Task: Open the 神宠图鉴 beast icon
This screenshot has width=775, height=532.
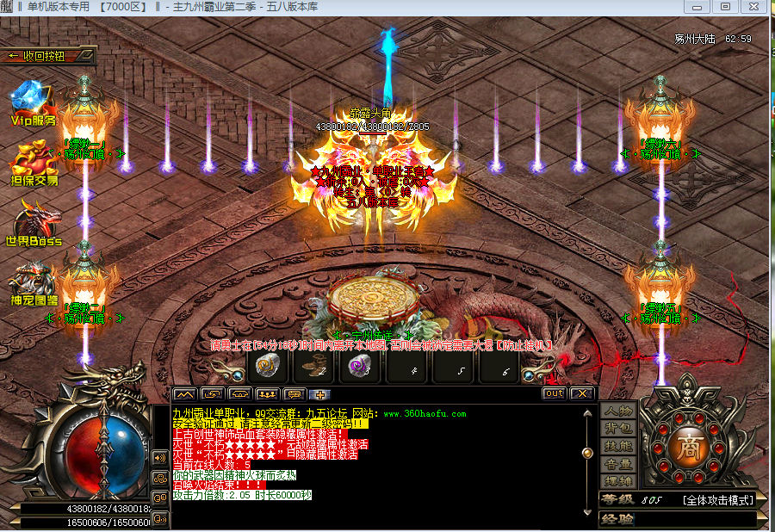Action: pos(34,283)
